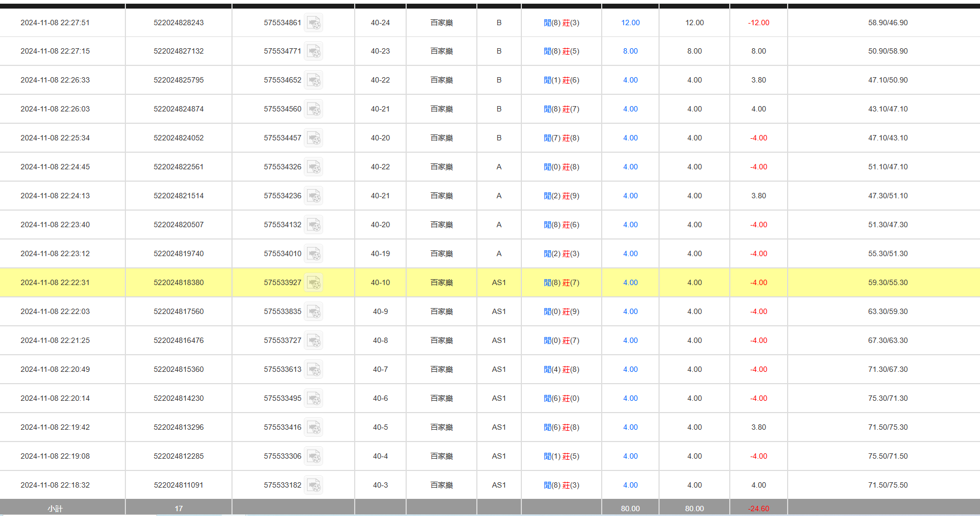Viewport: 980px width, 516px height.
Task: Click the subtotal -24.60 in the footer row
Action: pos(758,508)
